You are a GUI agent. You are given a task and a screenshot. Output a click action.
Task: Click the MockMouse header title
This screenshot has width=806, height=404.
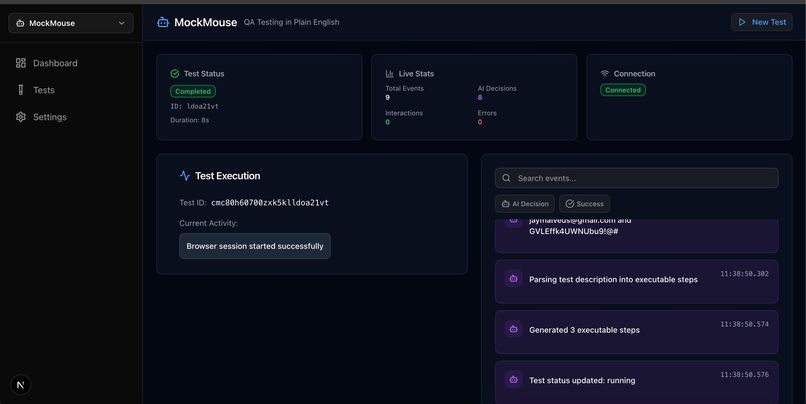206,23
